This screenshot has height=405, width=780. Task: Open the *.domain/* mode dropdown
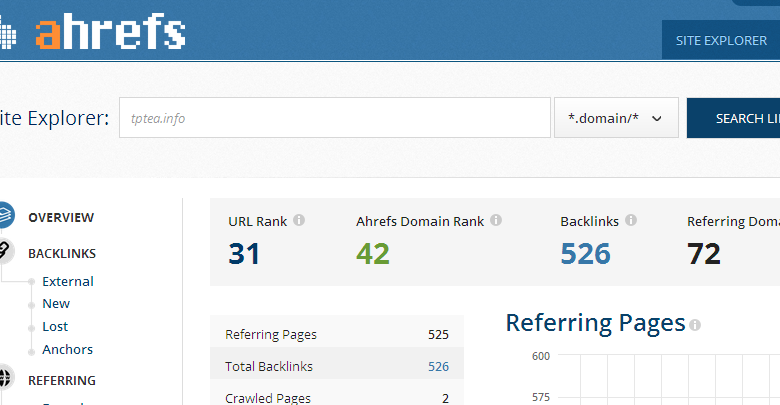click(616, 118)
